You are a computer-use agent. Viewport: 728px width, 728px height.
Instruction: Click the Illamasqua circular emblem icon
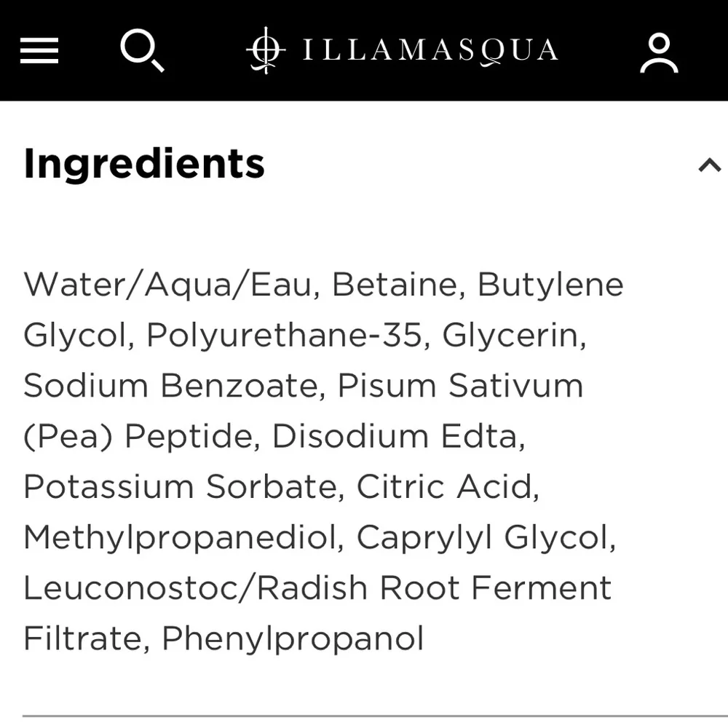[266, 51]
